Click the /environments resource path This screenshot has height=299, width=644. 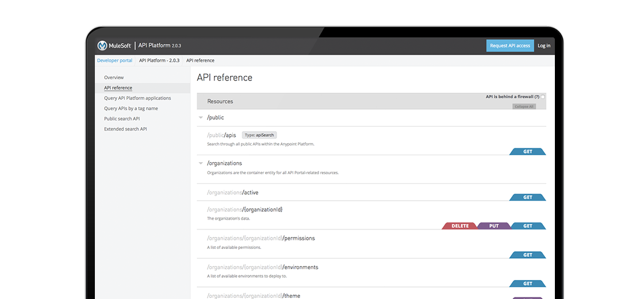(x=262, y=267)
